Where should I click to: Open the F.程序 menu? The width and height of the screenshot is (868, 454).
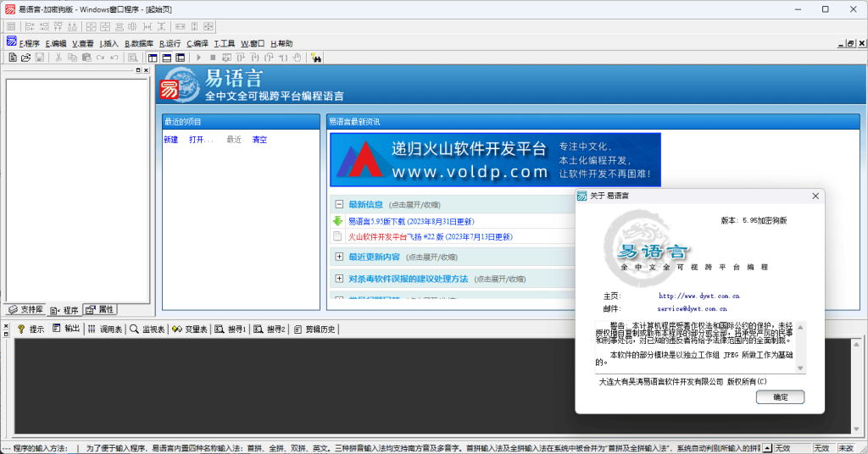30,43
